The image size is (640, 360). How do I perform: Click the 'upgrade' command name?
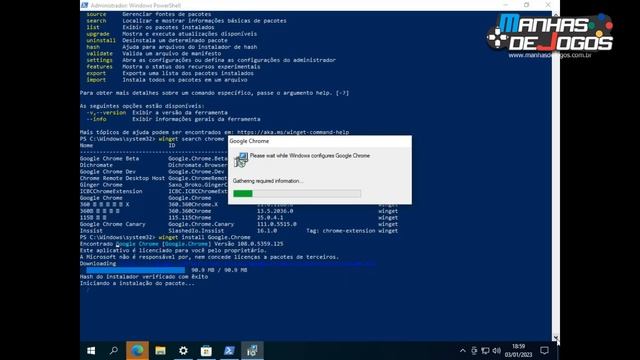click(x=98, y=34)
